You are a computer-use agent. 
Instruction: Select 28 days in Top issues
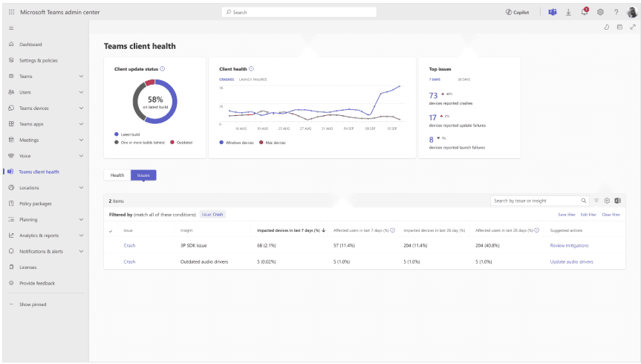point(463,79)
